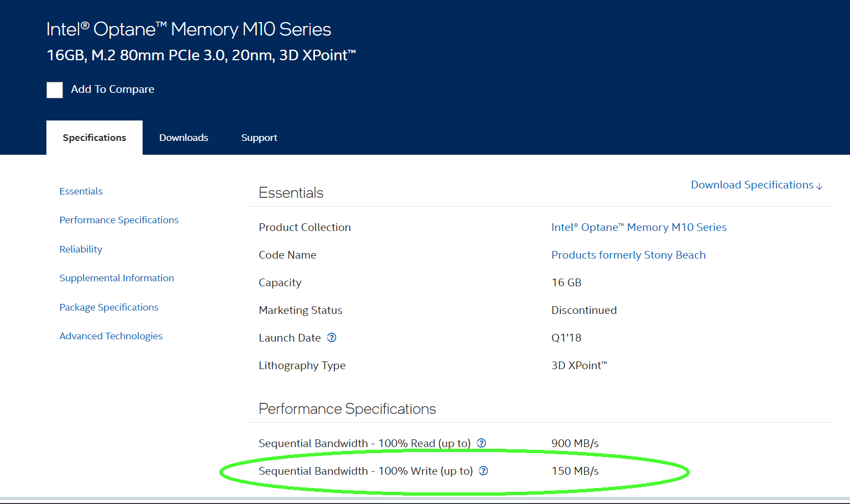Jump to Essentials in the sidebar
Screen dimensions: 850x504
click(81, 191)
